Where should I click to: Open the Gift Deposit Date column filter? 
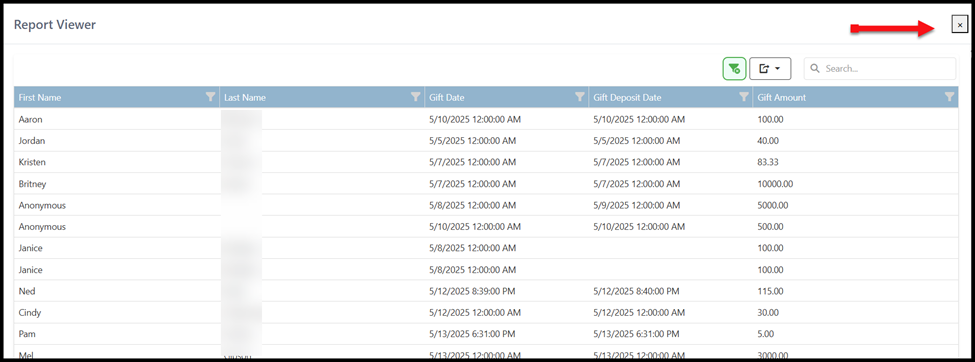[x=744, y=97]
